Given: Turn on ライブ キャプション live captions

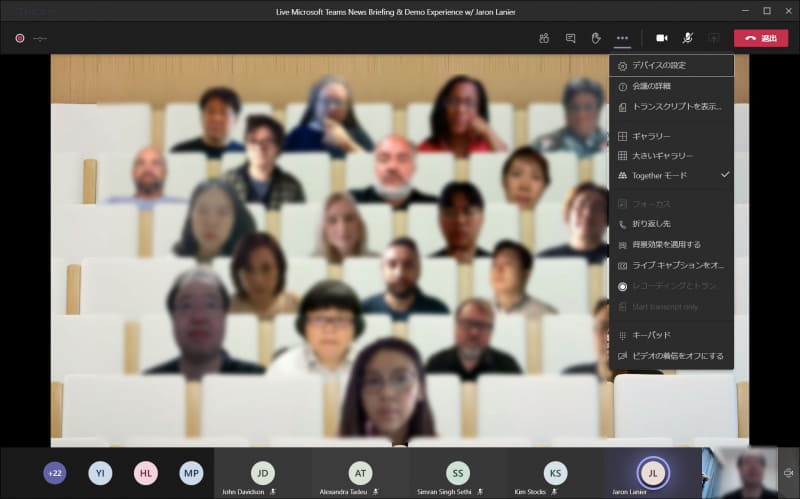Looking at the screenshot, I should 671,265.
